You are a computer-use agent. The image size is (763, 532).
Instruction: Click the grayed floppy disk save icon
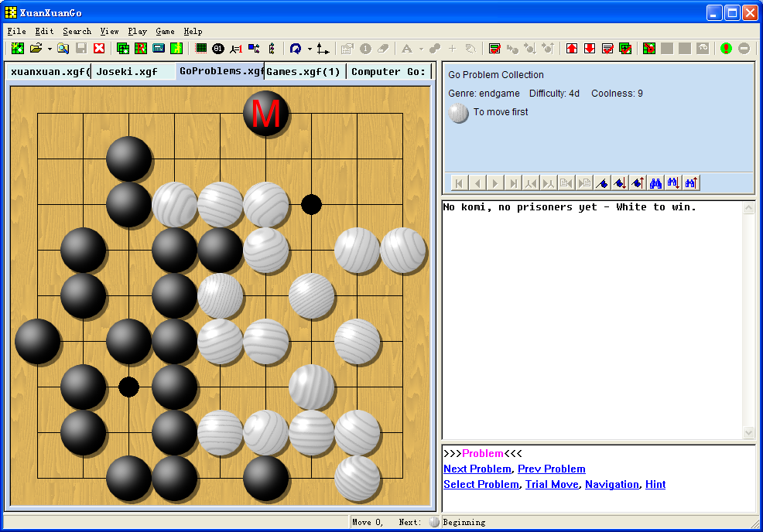tap(81, 49)
